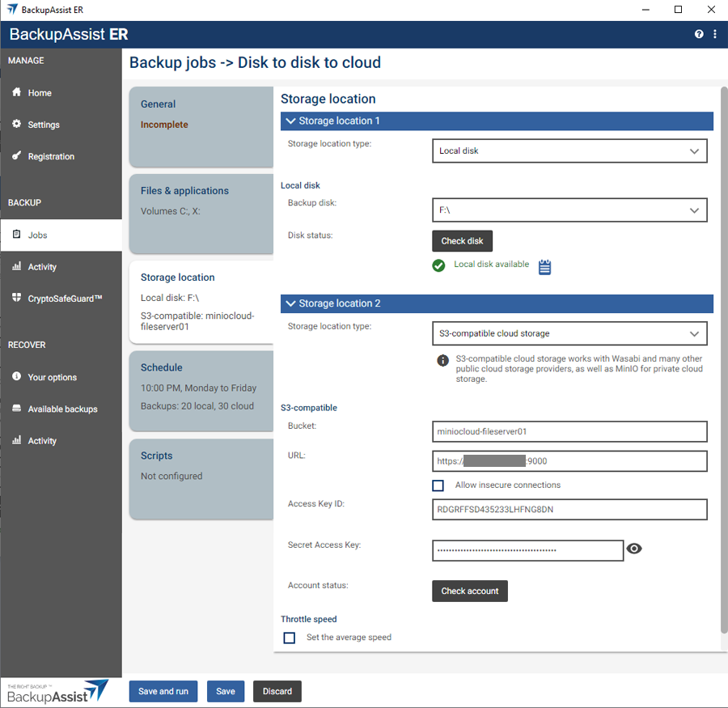Click the 'Not configured' text under Scripts
The image size is (728, 708).
(171, 477)
